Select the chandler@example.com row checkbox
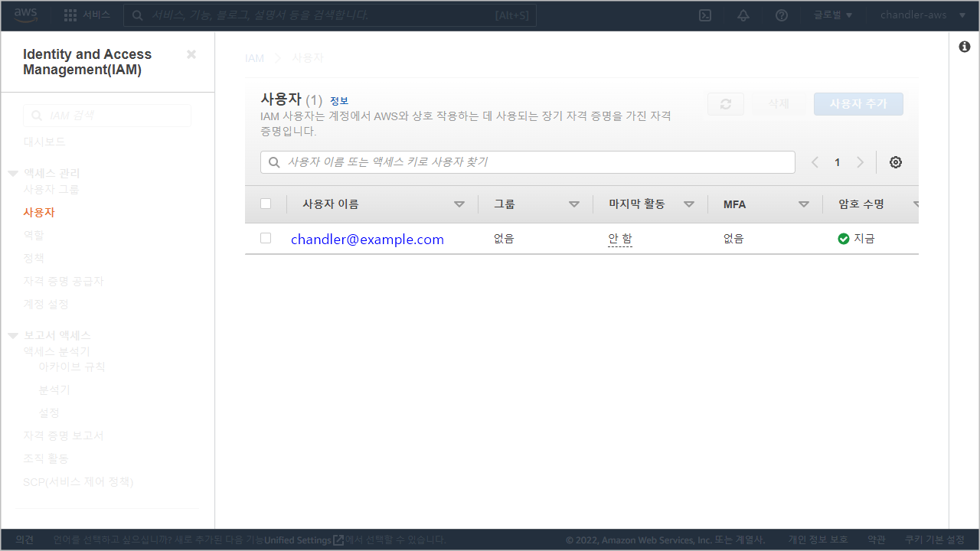 tap(266, 238)
